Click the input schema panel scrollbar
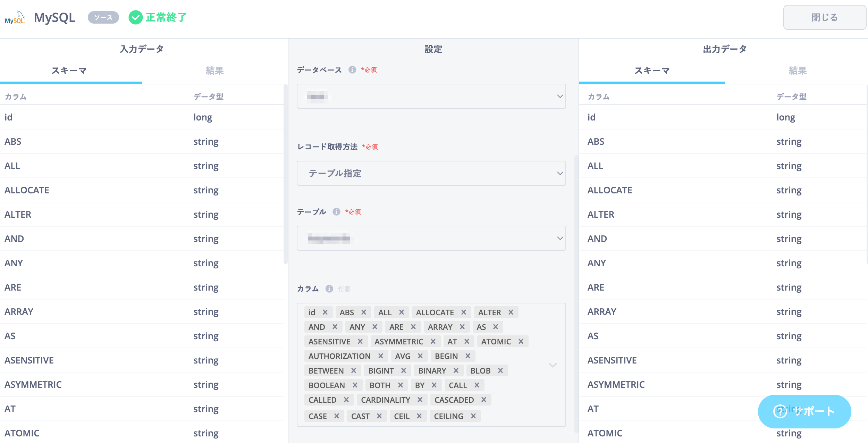Viewport: 868px width, 443px height. (x=285, y=174)
